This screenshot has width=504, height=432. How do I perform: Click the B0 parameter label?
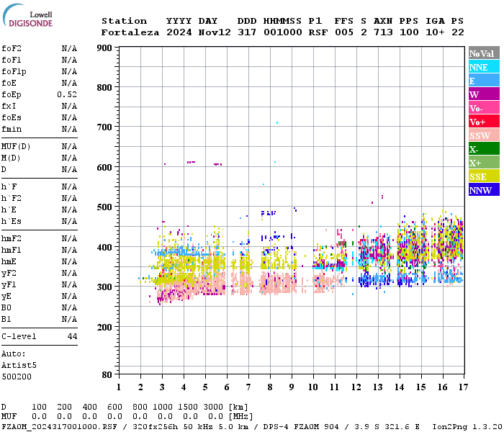point(6,308)
